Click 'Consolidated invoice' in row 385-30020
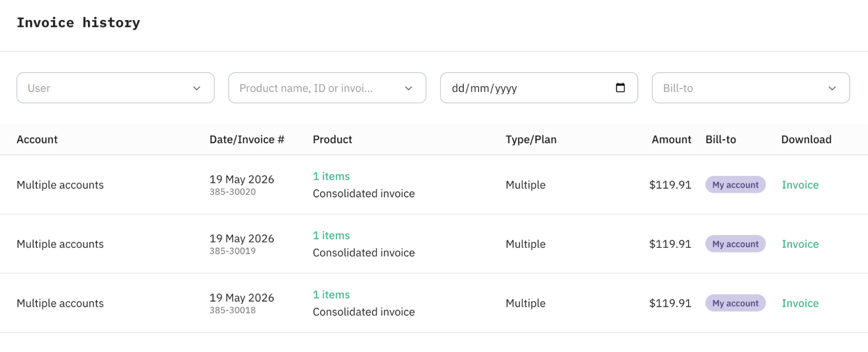 [x=363, y=193]
